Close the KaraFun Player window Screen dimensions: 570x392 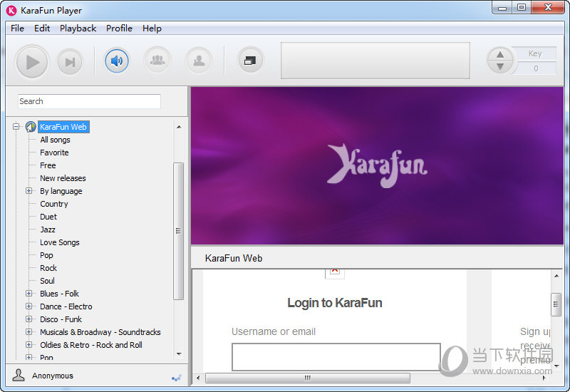tap(548, 8)
